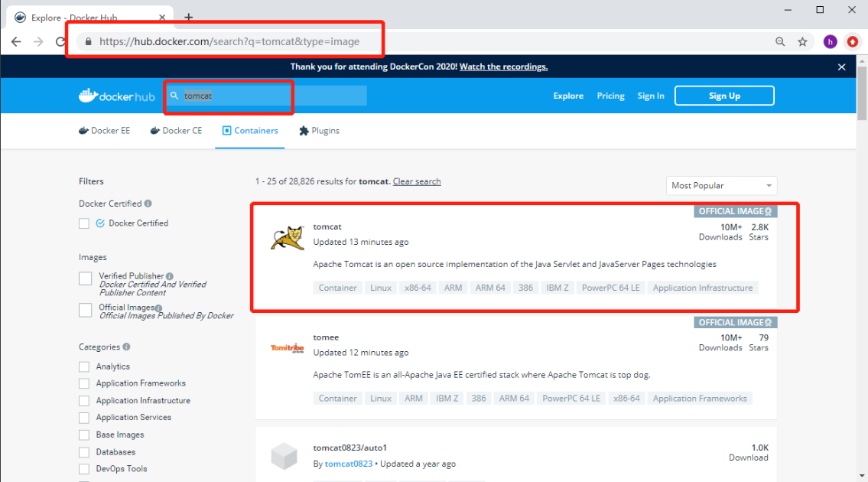The width and height of the screenshot is (868, 482).
Task: Click the scrollbar down arrow
Action: pos(862,476)
